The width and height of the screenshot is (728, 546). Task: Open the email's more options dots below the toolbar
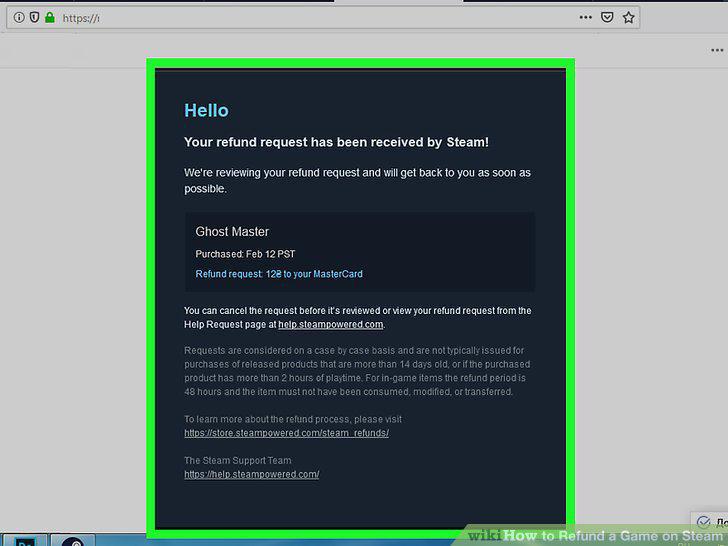[x=717, y=50]
